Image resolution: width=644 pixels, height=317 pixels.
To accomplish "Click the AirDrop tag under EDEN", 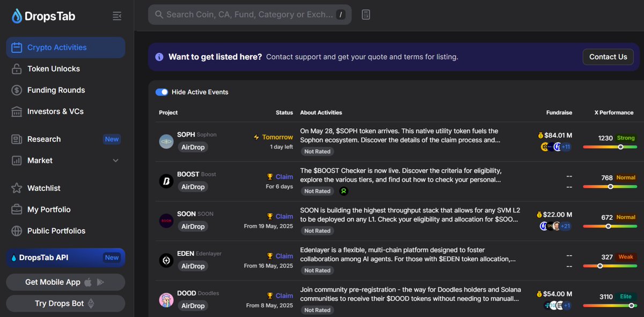I will tap(193, 266).
